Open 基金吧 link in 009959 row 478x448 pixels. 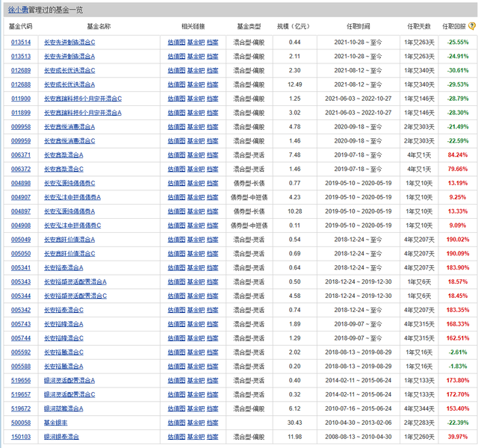coord(196,141)
